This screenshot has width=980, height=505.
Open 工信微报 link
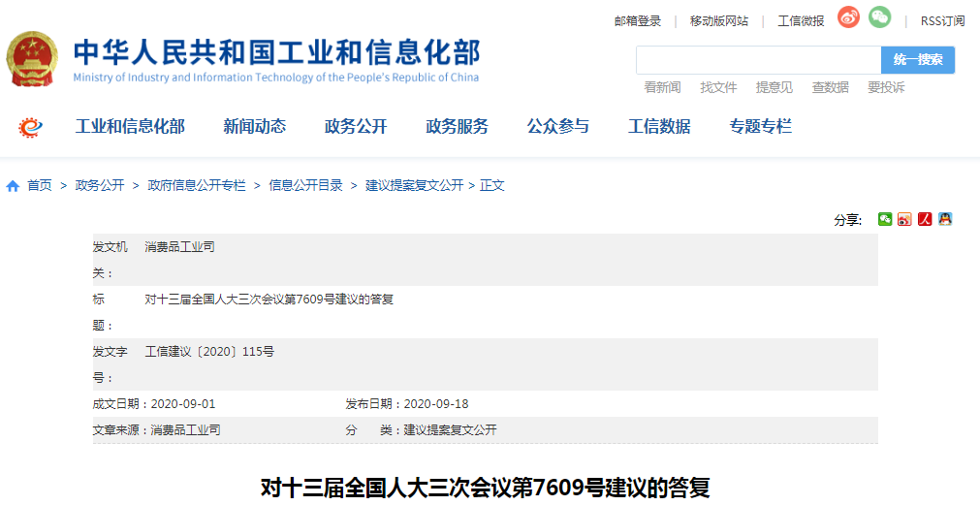click(x=801, y=21)
